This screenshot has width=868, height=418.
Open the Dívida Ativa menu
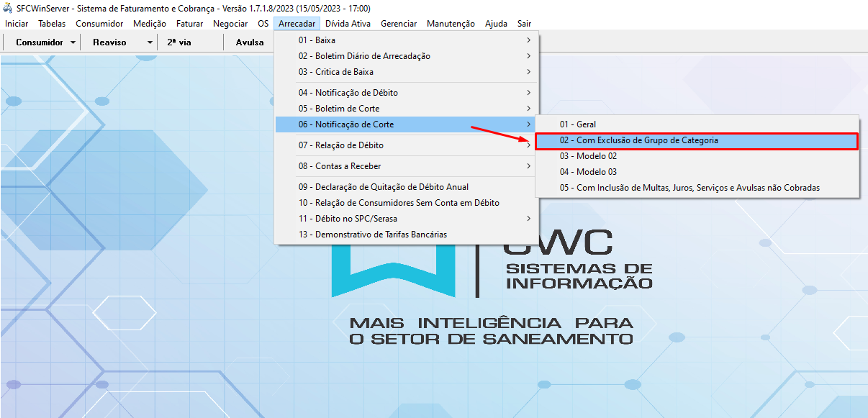click(348, 24)
